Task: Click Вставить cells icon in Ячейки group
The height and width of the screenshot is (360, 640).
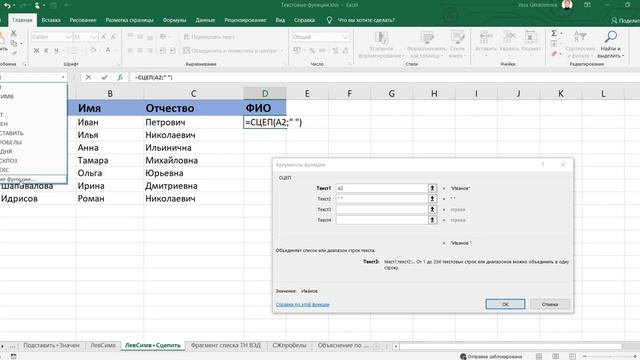Action: [x=485, y=38]
